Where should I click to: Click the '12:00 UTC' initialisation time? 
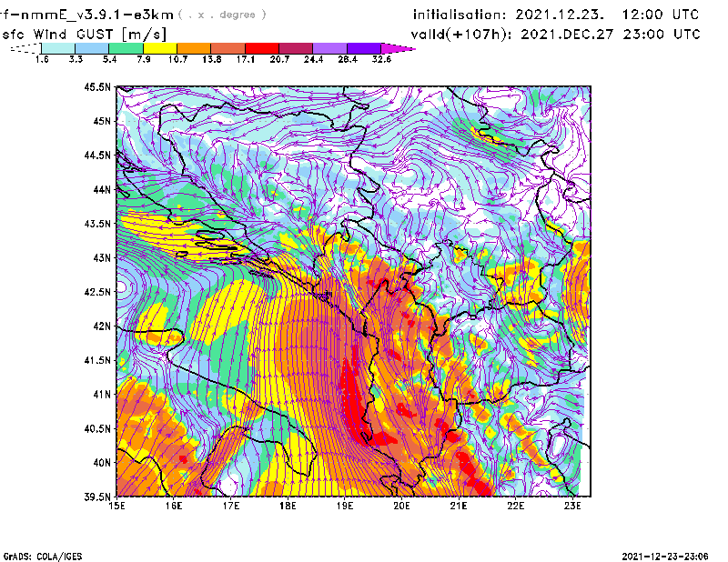click(x=661, y=15)
